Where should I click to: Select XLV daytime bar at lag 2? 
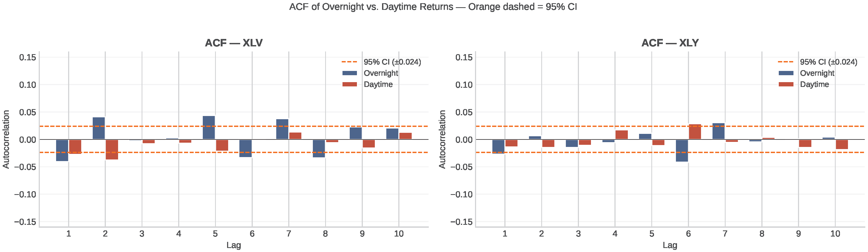[112, 149]
